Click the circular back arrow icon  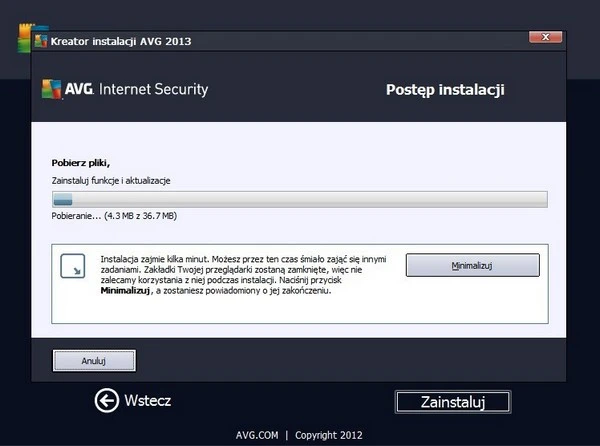point(106,401)
